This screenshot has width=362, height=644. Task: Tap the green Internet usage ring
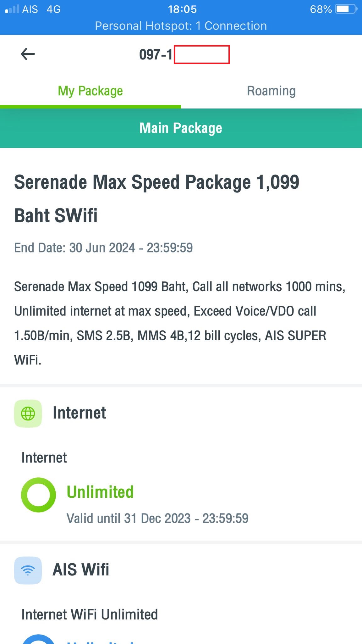point(38,495)
